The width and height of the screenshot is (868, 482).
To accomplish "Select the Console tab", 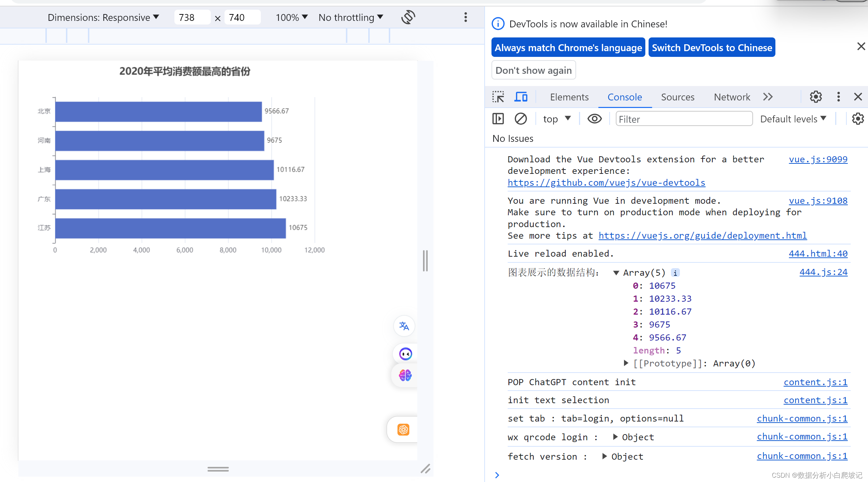I will pos(624,97).
